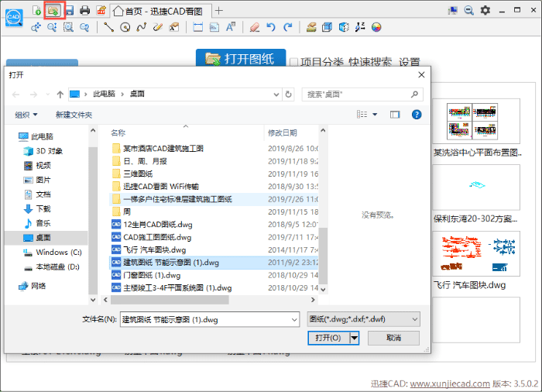Screen dimensions: 542x392
Task: Click the arrow beside 打开(O) button
Action: click(x=355, y=338)
